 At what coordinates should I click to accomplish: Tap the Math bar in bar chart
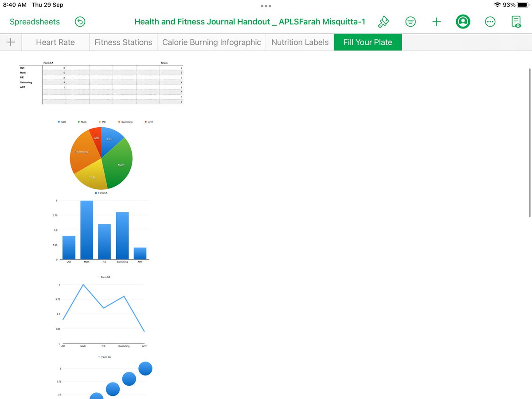pyautogui.click(x=86, y=230)
